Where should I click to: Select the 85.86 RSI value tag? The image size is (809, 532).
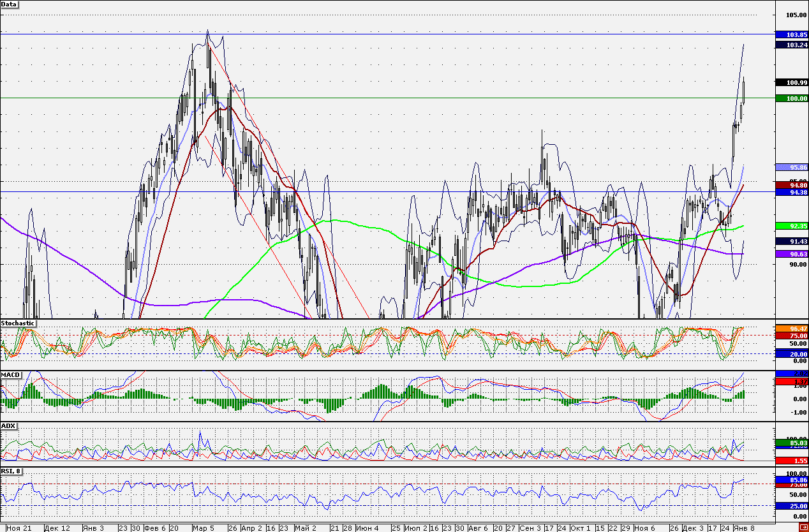pyautogui.click(x=791, y=480)
